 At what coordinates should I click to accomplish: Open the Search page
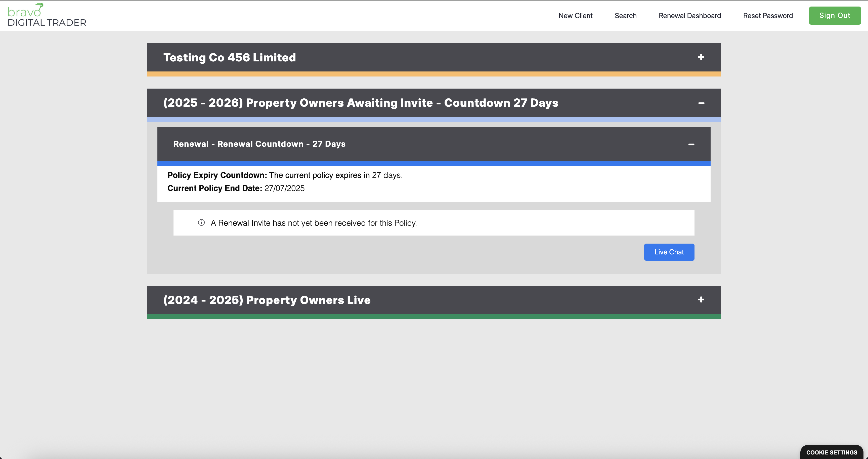tap(625, 16)
